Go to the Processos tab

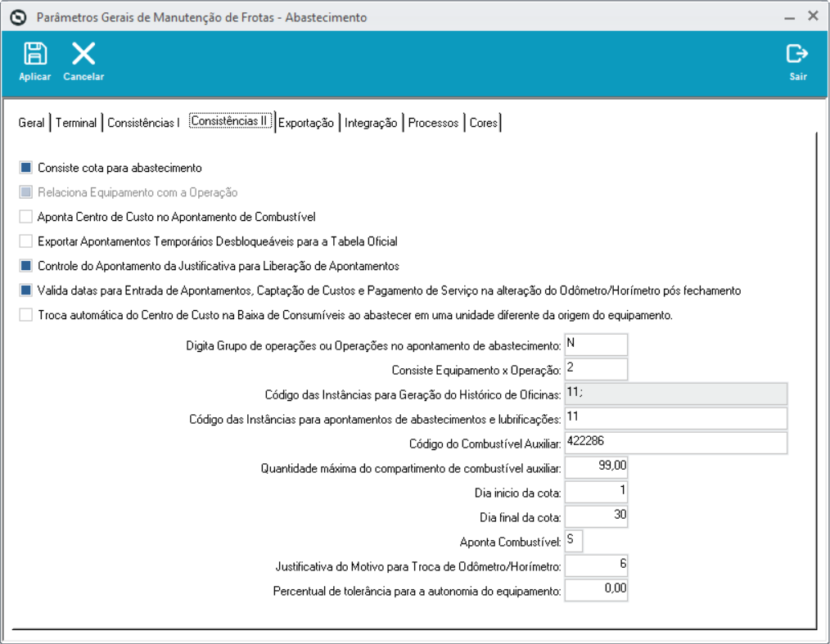[x=433, y=123]
